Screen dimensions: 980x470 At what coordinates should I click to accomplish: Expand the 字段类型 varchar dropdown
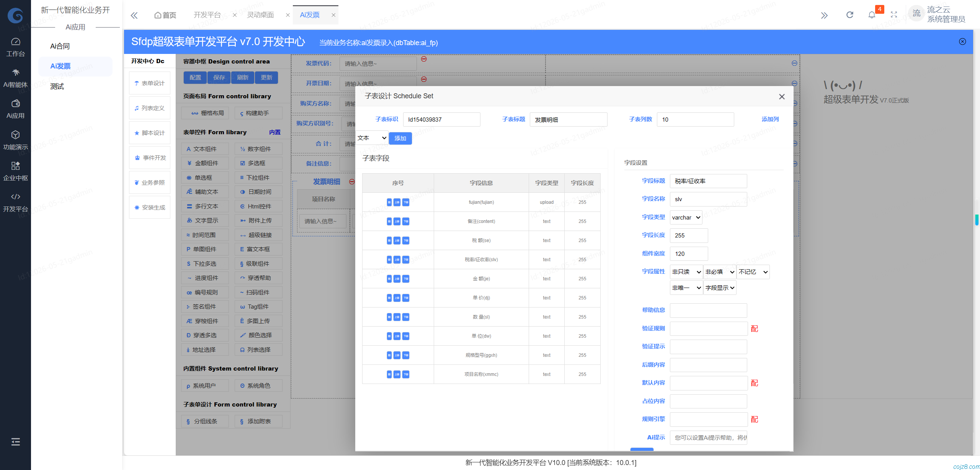(x=686, y=217)
